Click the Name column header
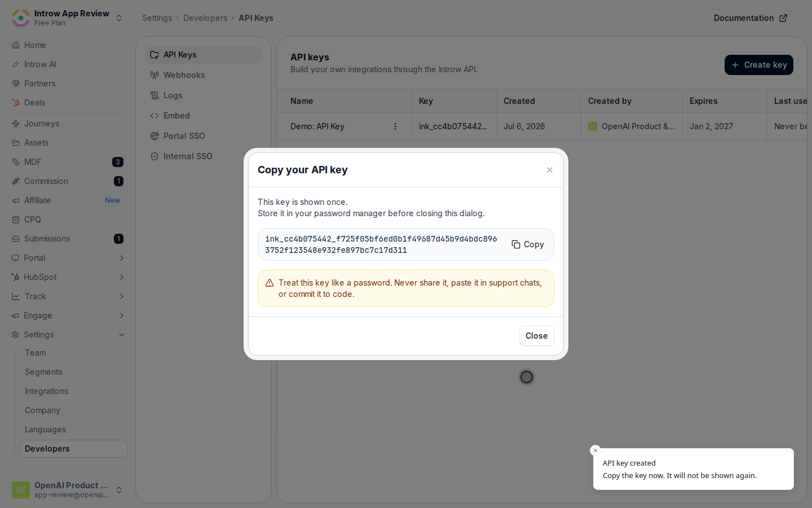This screenshot has height=508, width=812. click(x=302, y=101)
